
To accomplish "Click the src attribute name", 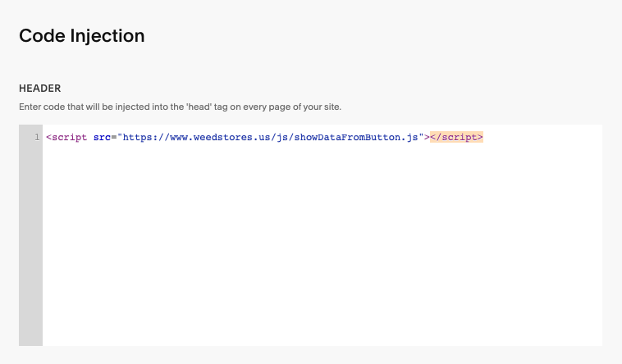I will pyautogui.click(x=102, y=138).
